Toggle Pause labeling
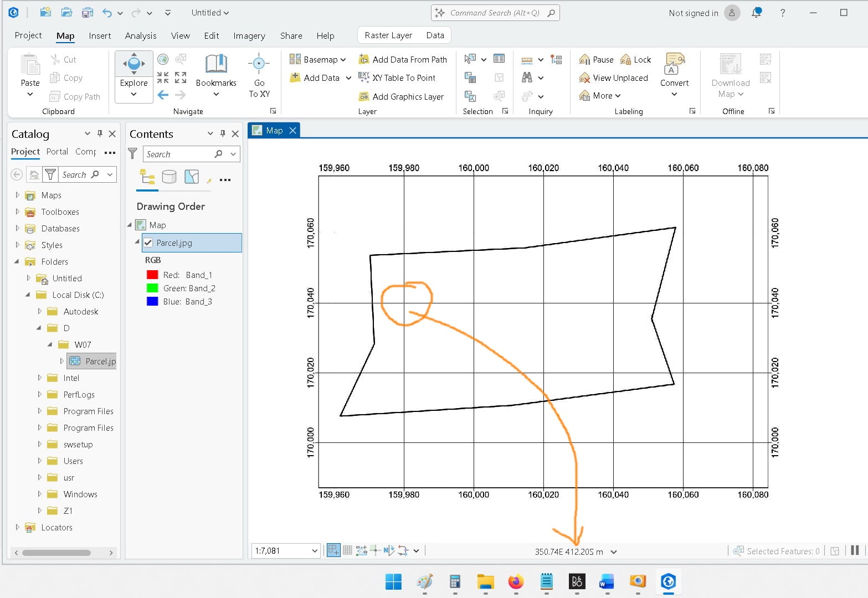868x598 pixels. click(x=596, y=59)
